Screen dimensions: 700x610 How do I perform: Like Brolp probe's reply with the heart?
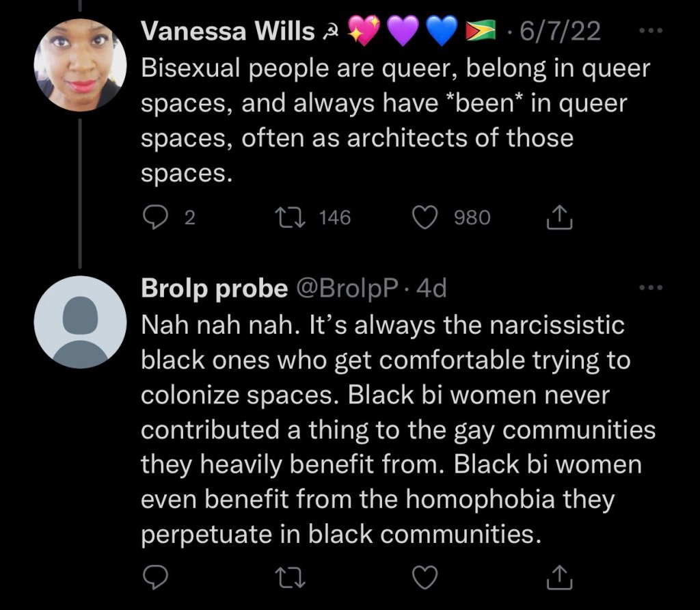[x=426, y=577]
